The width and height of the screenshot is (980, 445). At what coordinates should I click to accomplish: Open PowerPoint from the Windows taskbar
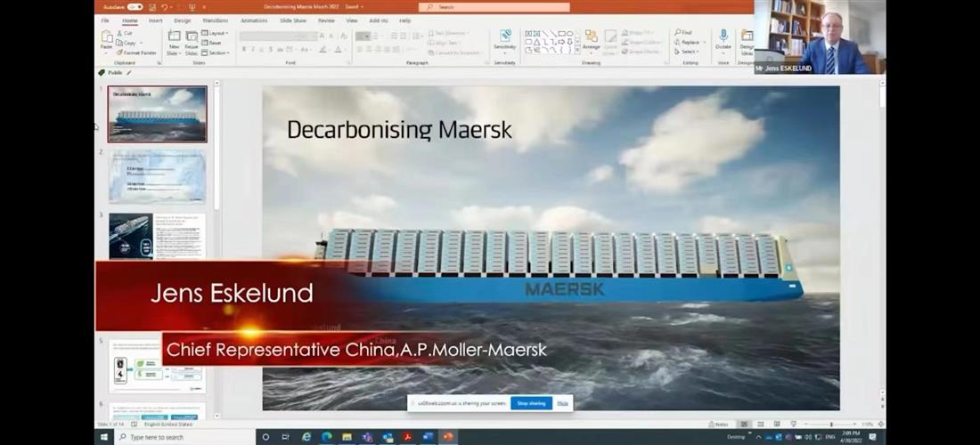448,437
